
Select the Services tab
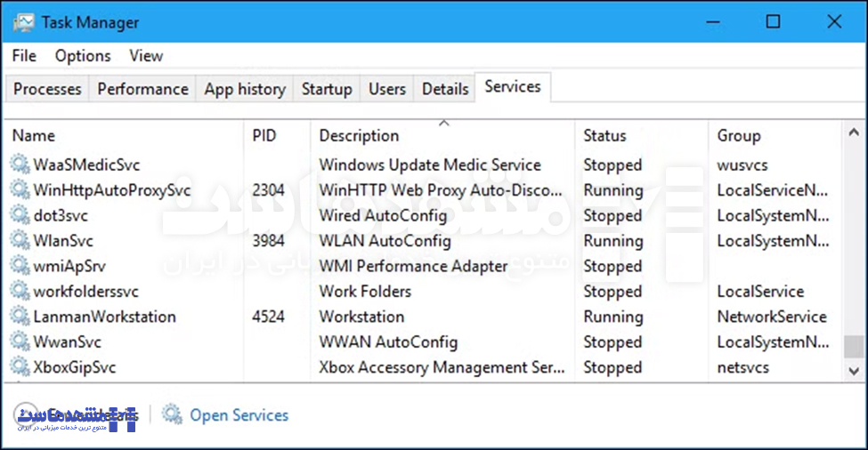pos(513,87)
